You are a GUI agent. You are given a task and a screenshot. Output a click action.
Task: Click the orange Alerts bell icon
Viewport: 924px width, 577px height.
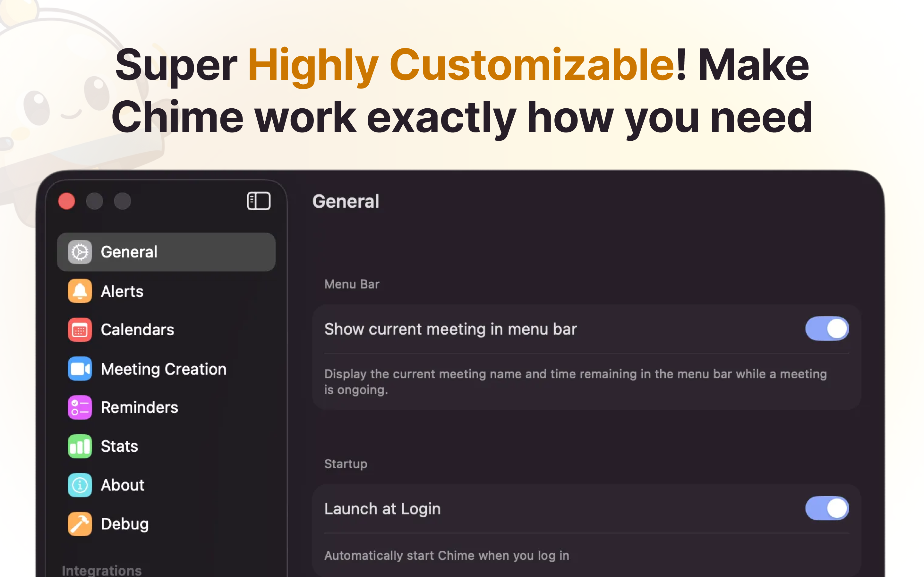[80, 291]
